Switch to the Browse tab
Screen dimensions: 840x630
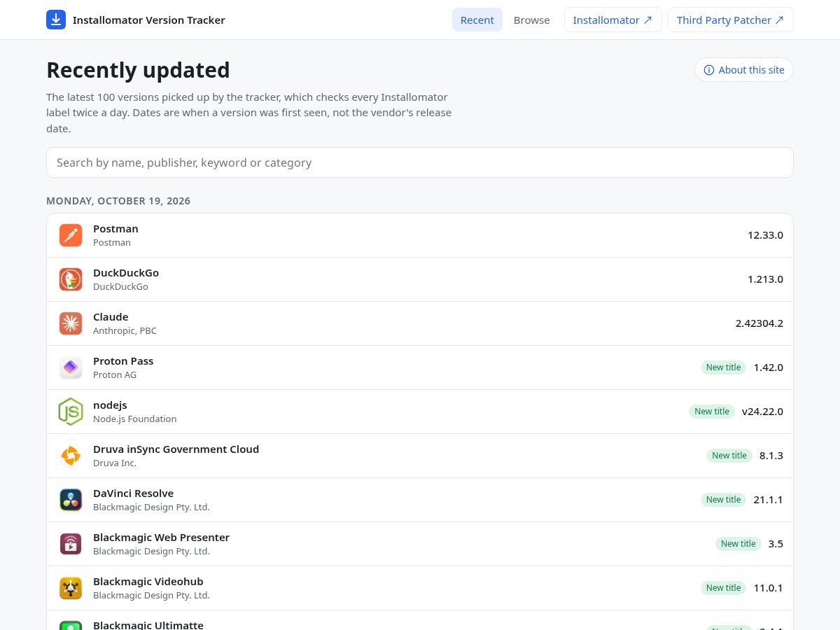[x=532, y=20]
